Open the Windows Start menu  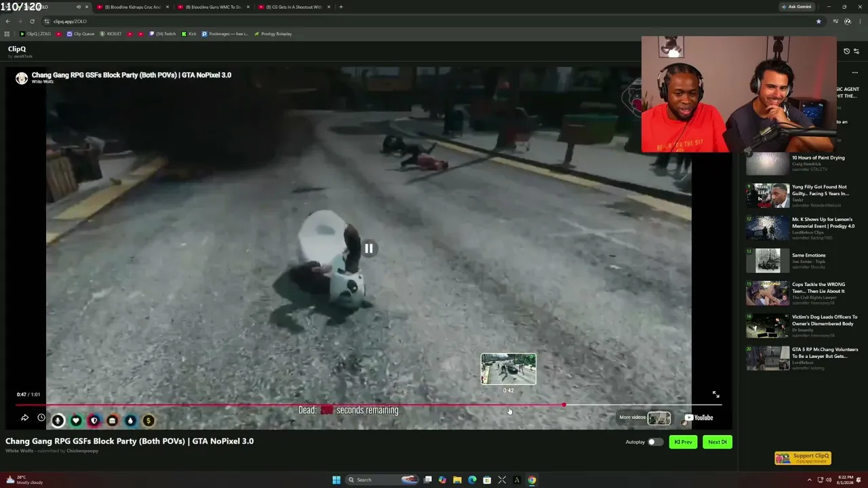coord(336,480)
